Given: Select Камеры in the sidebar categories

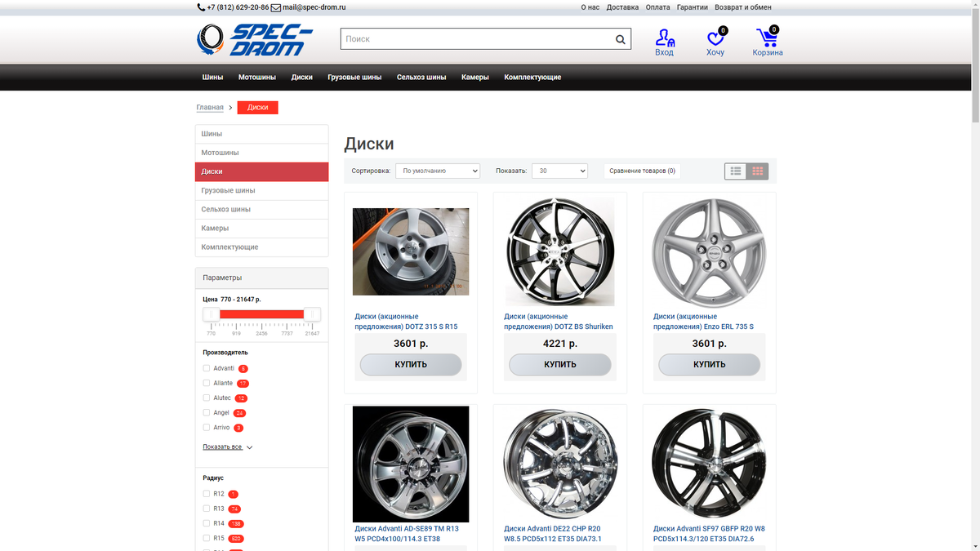Looking at the screenshot, I should click(261, 228).
